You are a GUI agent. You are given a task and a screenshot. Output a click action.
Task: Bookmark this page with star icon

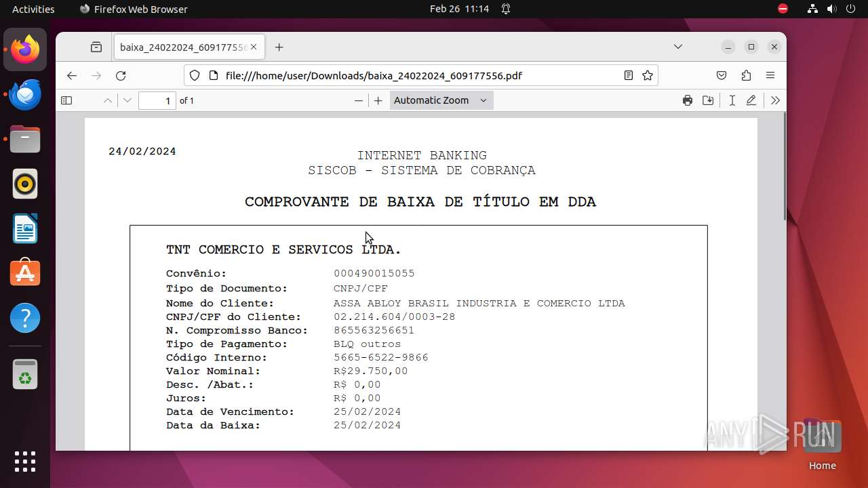pyautogui.click(x=648, y=75)
